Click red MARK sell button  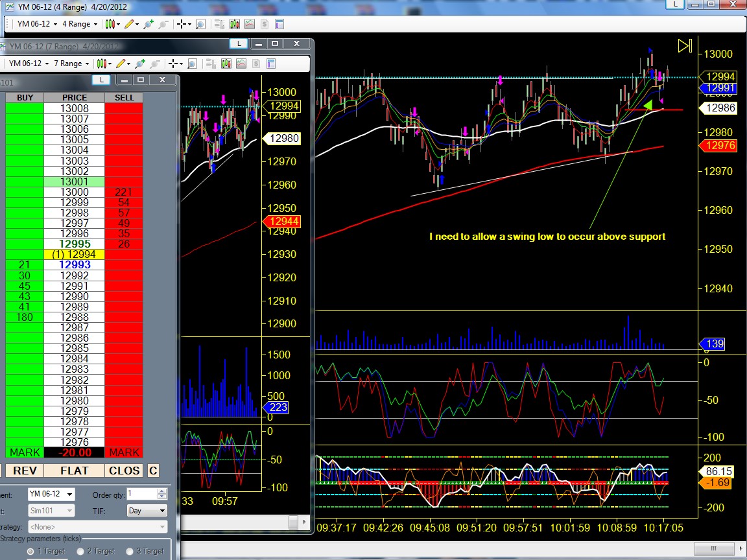click(x=124, y=452)
